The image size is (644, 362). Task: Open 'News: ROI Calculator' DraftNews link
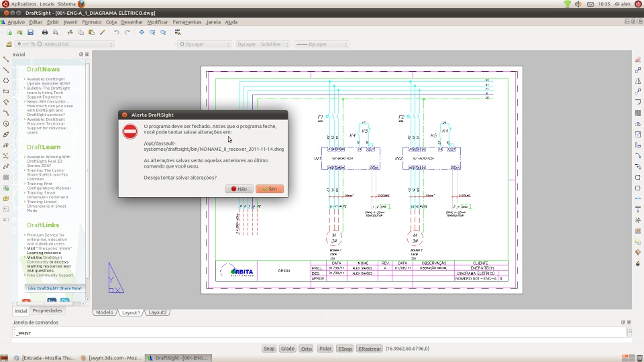(50, 108)
